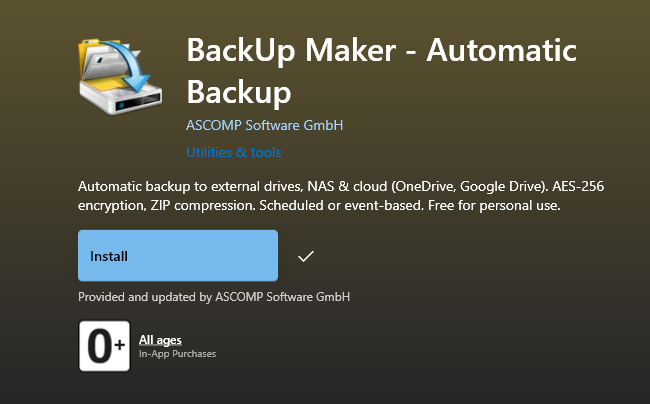The image size is (650, 404).
Task: Open the 0+ age rating badge
Action: click(x=104, y=346)
